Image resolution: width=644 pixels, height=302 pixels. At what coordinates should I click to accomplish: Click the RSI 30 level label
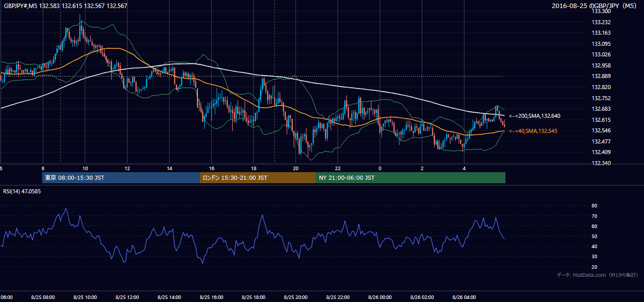pos(594,257)
